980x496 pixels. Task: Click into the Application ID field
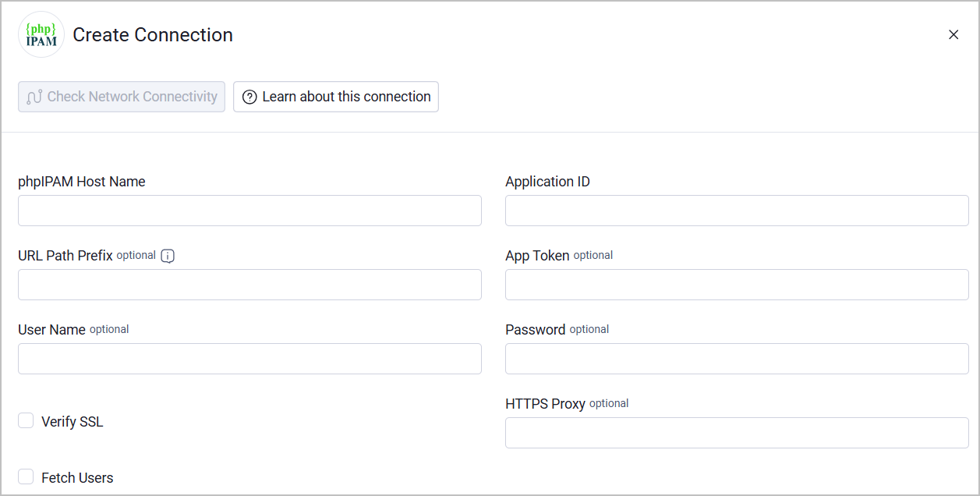click(737, 211)
